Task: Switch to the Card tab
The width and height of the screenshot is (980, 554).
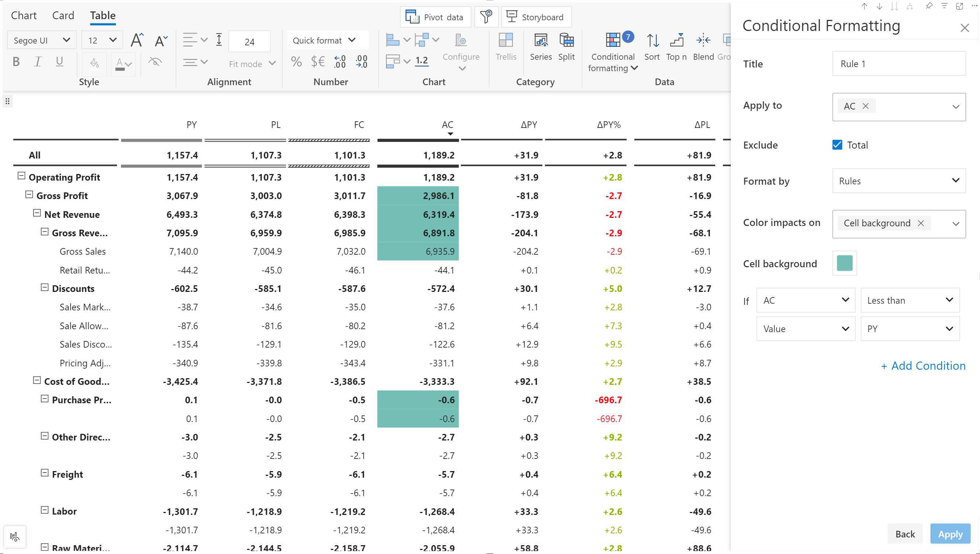Action: [x=63, y=15]
